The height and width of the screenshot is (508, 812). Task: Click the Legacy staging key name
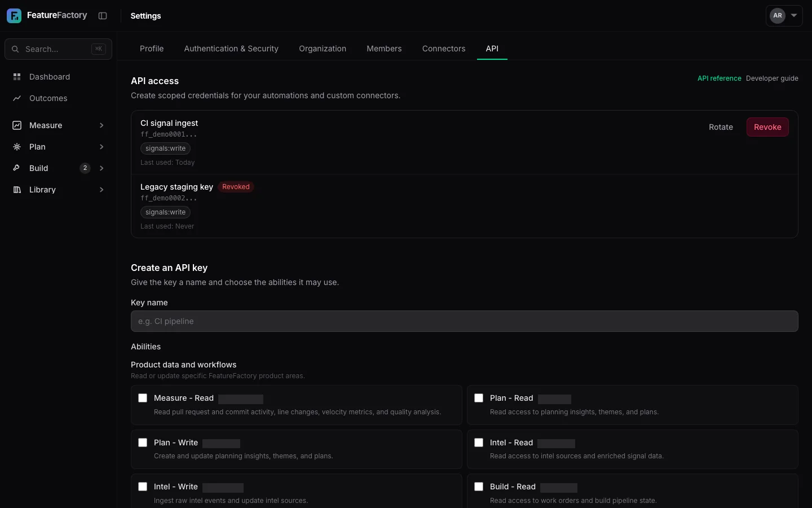176,187
